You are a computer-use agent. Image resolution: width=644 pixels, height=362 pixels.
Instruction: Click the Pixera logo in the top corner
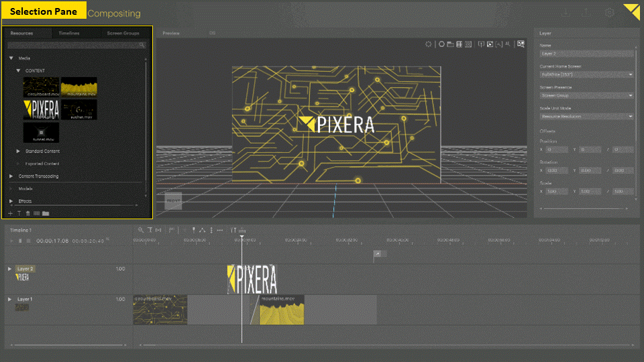pyautogui.click(x=632, y=11)
